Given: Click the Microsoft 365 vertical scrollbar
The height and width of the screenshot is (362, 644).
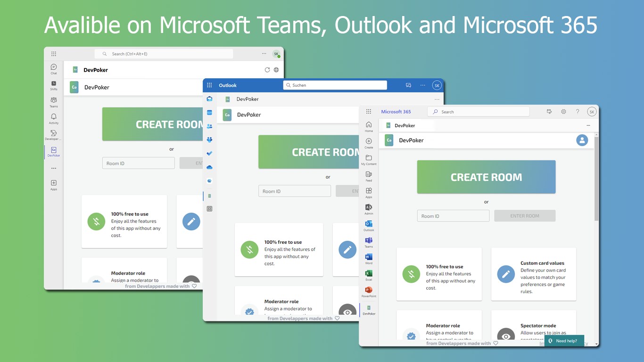Looking at the screenshot, I should click(x=596, y=179).
